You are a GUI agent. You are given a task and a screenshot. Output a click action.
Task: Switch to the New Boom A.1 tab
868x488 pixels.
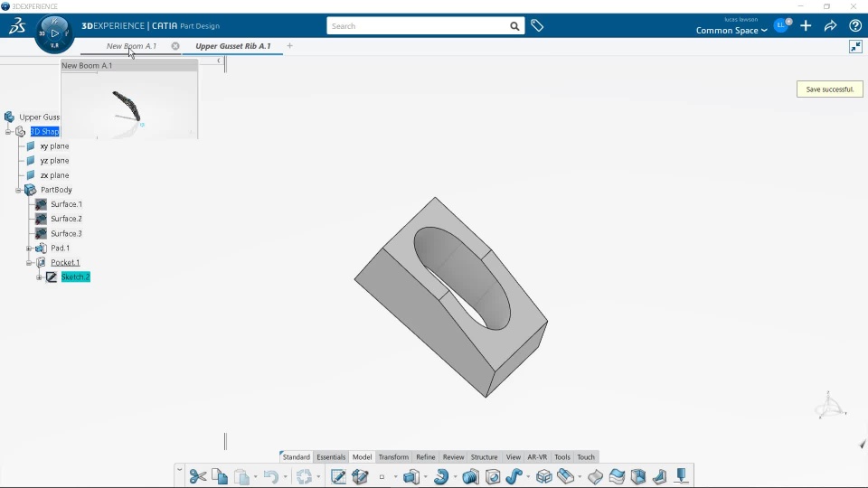click(131, 46)
